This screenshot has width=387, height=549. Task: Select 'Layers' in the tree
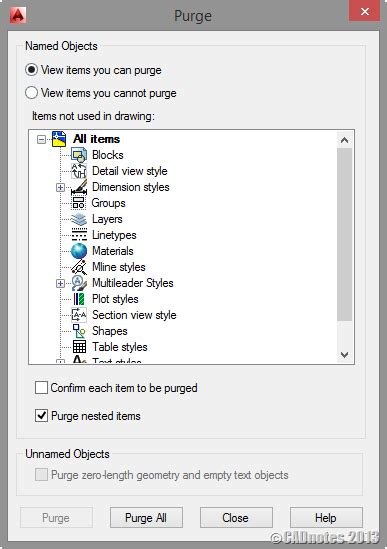107,219
